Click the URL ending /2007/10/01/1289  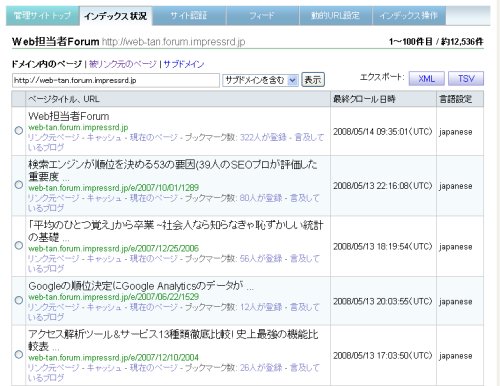(x=113, y=188)
